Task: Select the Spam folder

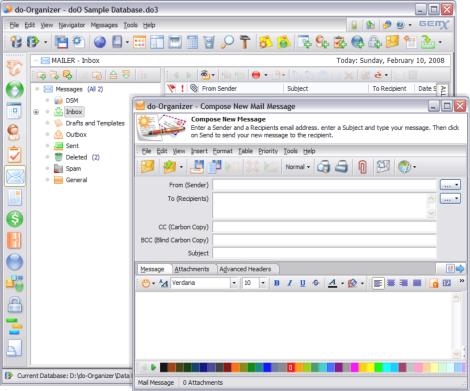Action: coord(73,169)
